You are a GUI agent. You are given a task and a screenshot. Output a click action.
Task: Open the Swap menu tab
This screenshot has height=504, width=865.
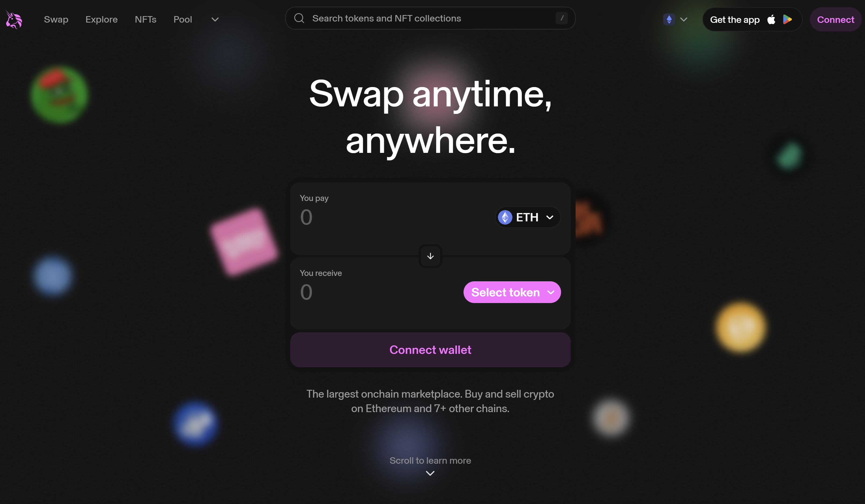pos(56,19)
